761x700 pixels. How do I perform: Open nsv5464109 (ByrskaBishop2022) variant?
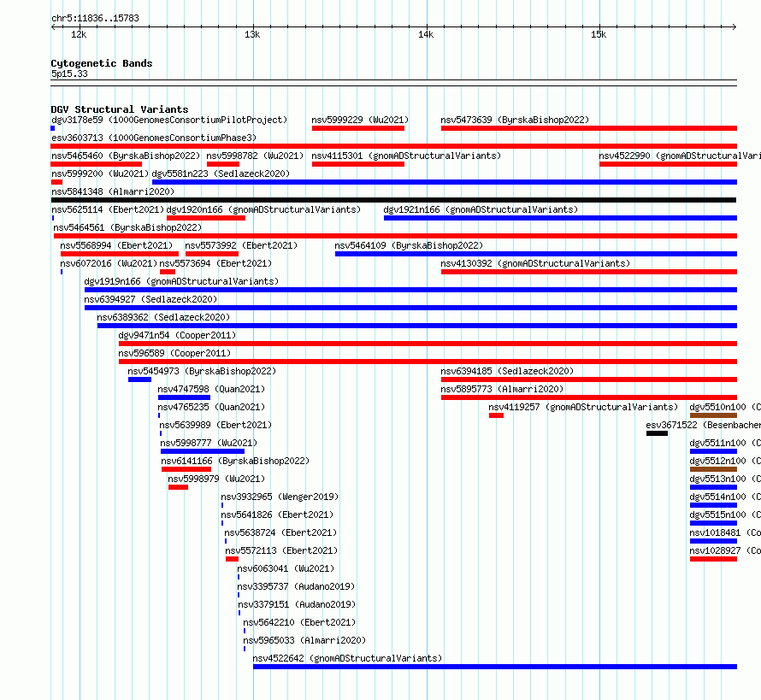click(x=409, y=245)
